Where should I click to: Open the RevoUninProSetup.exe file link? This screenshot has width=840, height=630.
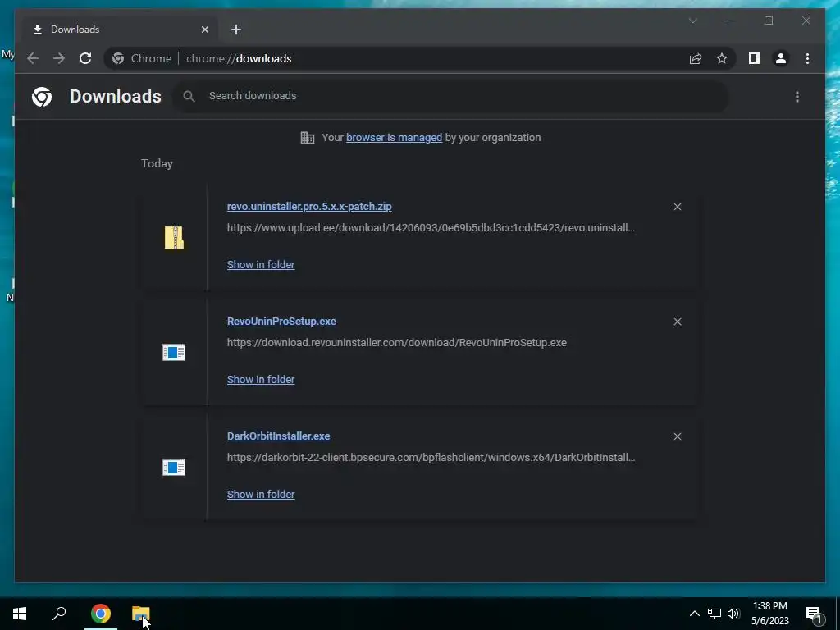coord(281,322)
